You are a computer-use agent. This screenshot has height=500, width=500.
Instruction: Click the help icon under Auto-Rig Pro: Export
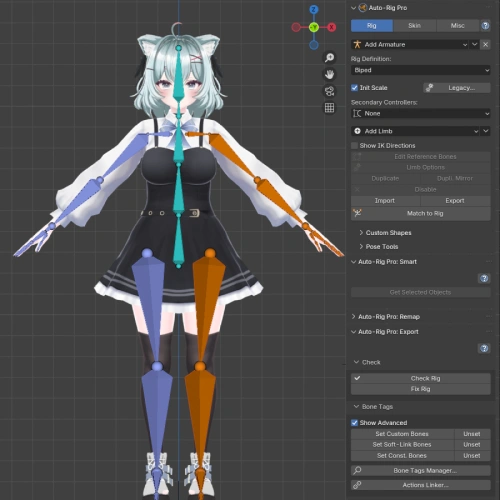[x=484, y=348]
